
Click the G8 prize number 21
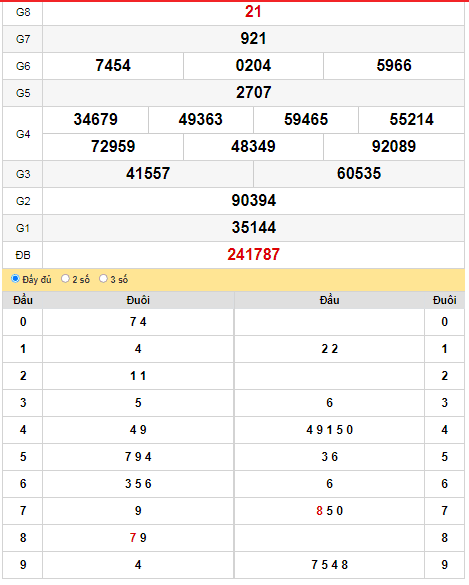point(253,12)
